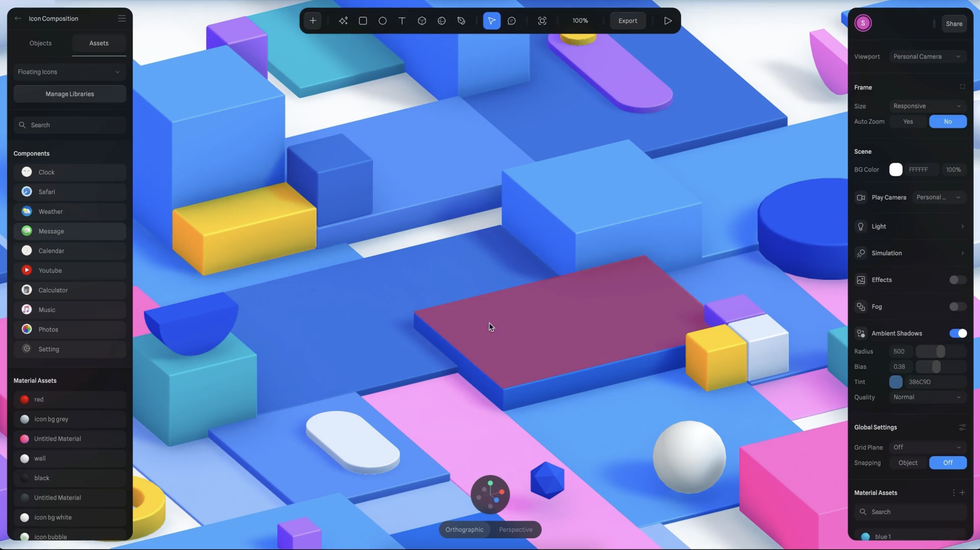Viewport: 980px width, 550px height.
Task: Switch view to Perspective
Action: click(515, 529)
